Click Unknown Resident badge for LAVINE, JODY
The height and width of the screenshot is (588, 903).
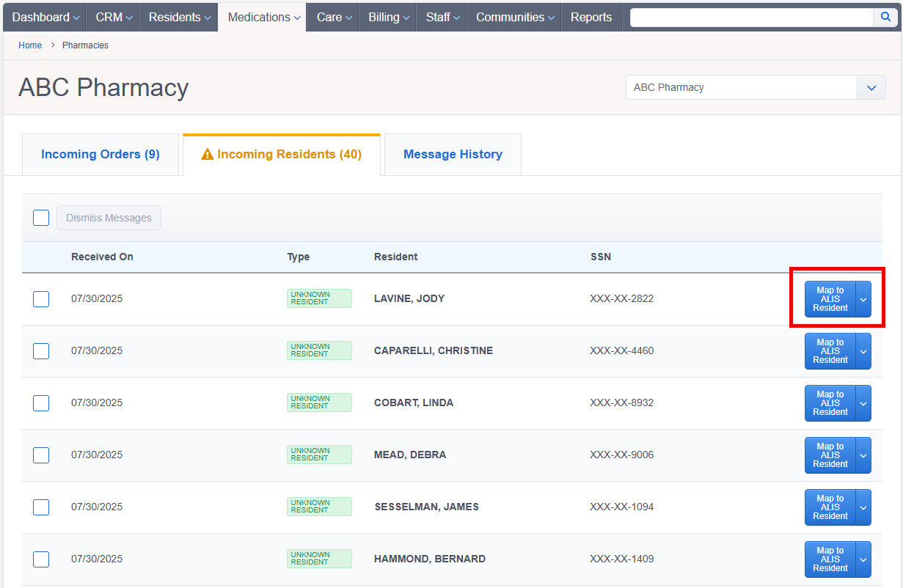coord(319,298)
